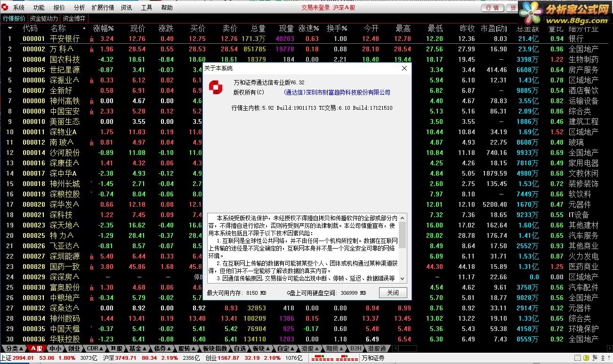Open the 帮助 menu
The width and height of the screenshot is (613, 364).
pos(167,8)
